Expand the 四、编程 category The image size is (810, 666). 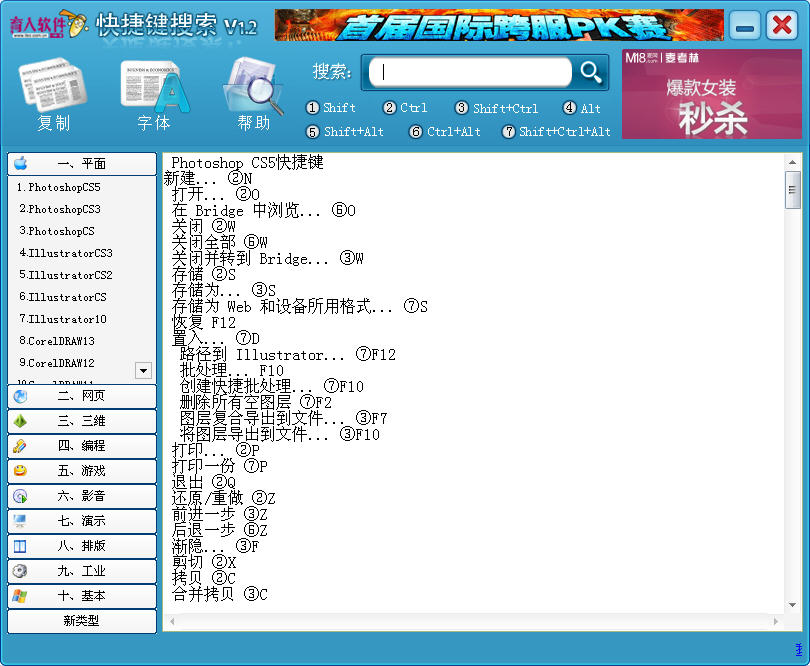coord(82,446)
